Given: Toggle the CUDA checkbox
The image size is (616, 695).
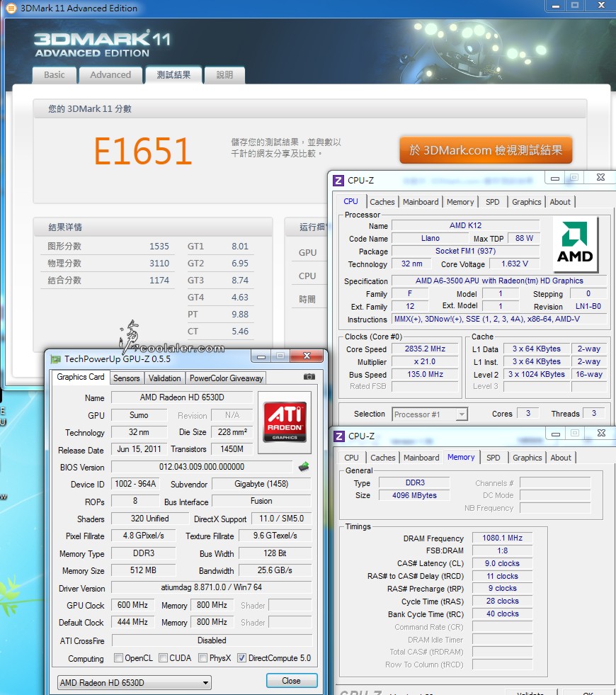Looking at the screenshot, I should (164, 658).
